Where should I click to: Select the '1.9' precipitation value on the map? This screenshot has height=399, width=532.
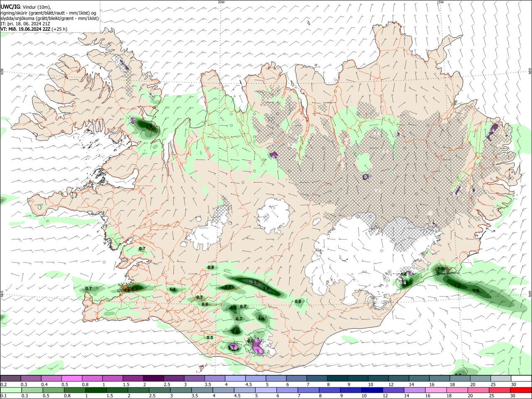click(x=235, y=331)
